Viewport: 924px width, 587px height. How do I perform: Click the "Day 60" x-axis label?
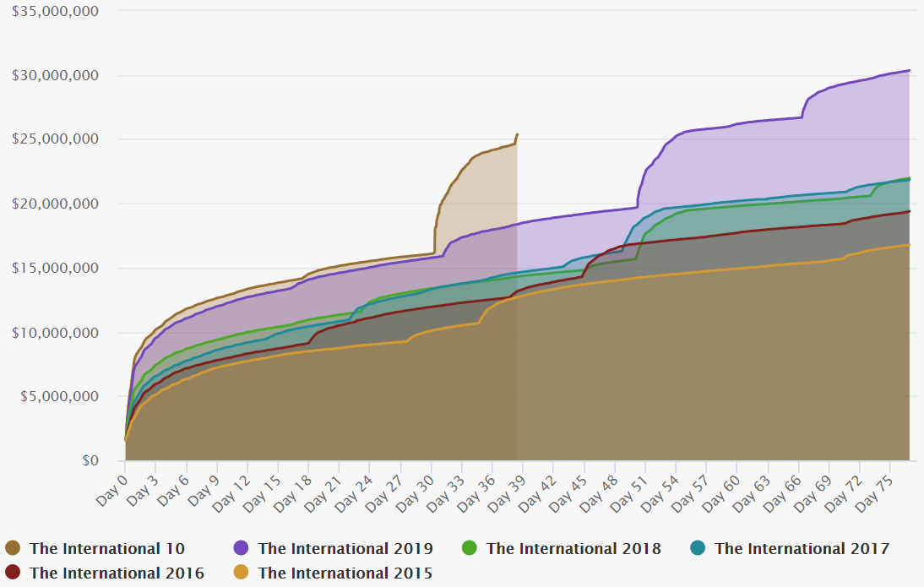[722, 492]
